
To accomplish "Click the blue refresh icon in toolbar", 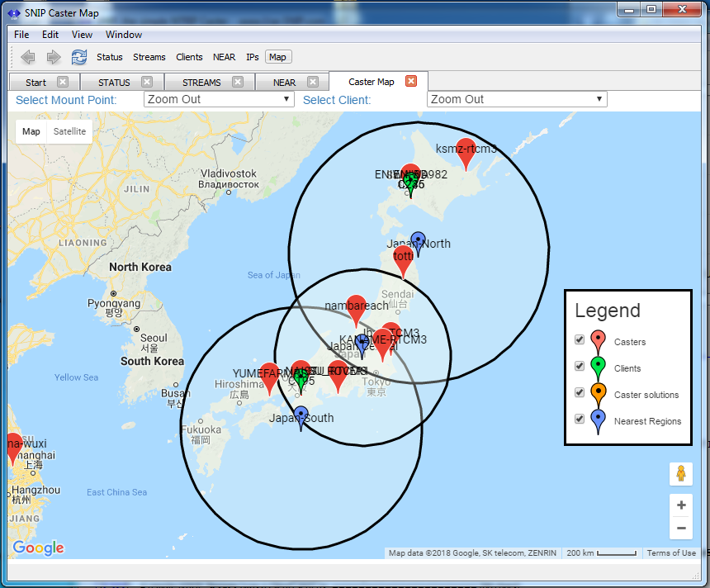I will click(79, 57).
